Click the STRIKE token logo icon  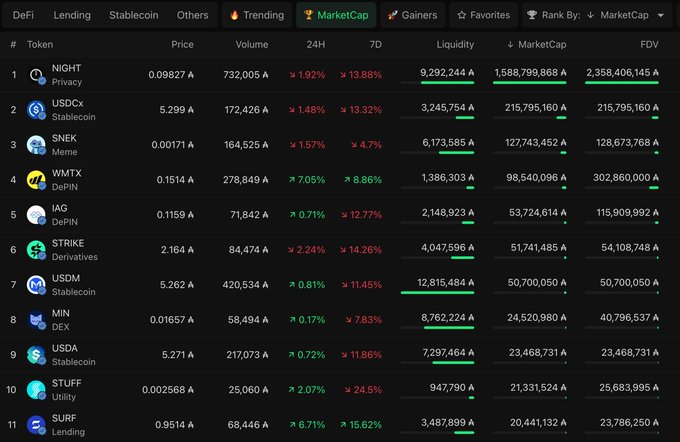[x=36, y=250]
